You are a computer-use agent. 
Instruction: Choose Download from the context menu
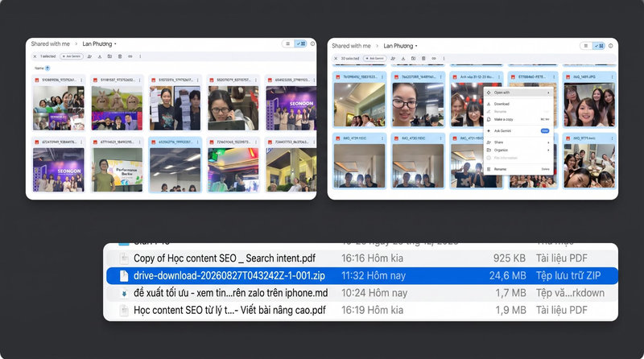tap(518, 104)
